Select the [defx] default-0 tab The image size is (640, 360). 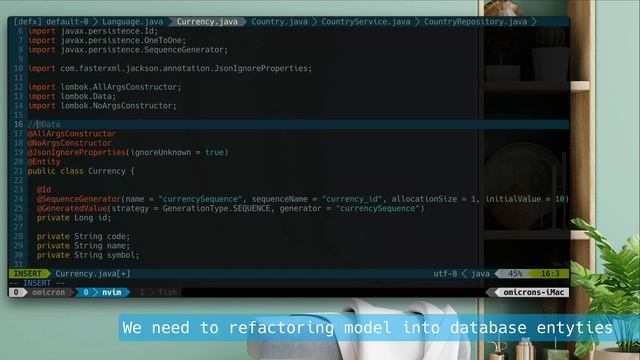tap(51, 22)
